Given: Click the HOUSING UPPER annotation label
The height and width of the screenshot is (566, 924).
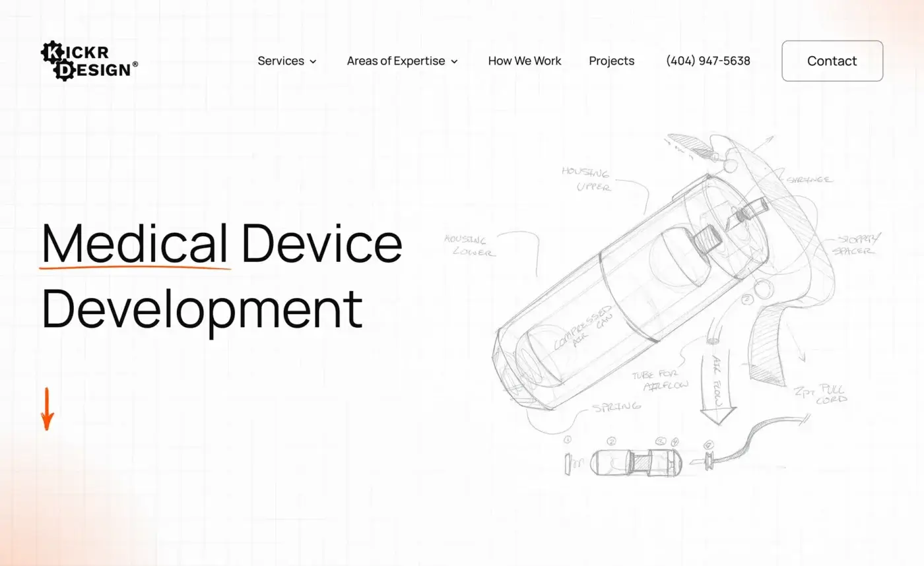Looking at the screenshot, I should 586,179.
